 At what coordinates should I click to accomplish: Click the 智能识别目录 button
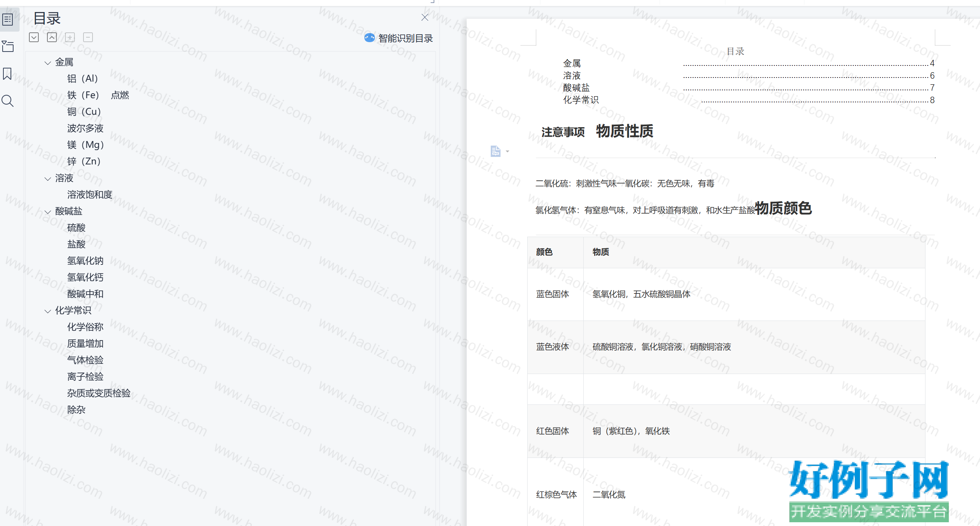[x=399, y=38]
